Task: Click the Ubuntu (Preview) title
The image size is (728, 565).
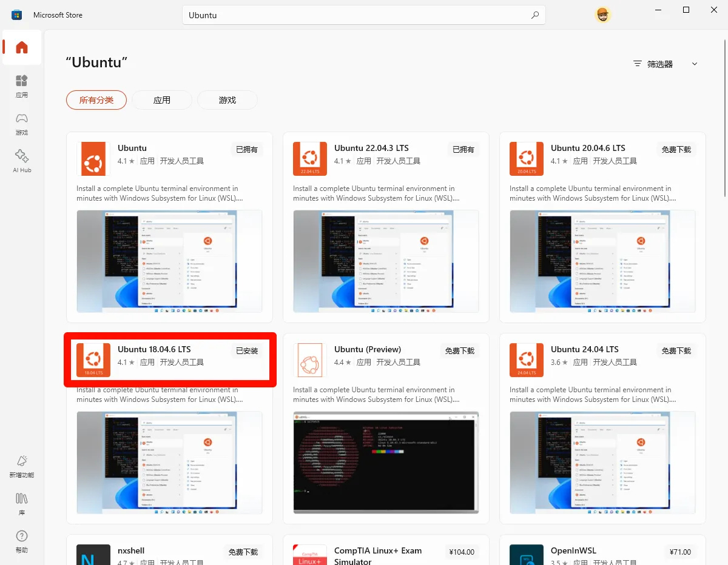Action: [x=368, y=349]
